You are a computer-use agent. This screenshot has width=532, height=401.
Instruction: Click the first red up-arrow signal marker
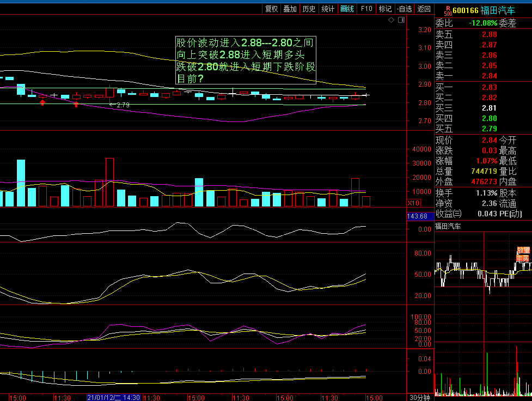[42, 102]
